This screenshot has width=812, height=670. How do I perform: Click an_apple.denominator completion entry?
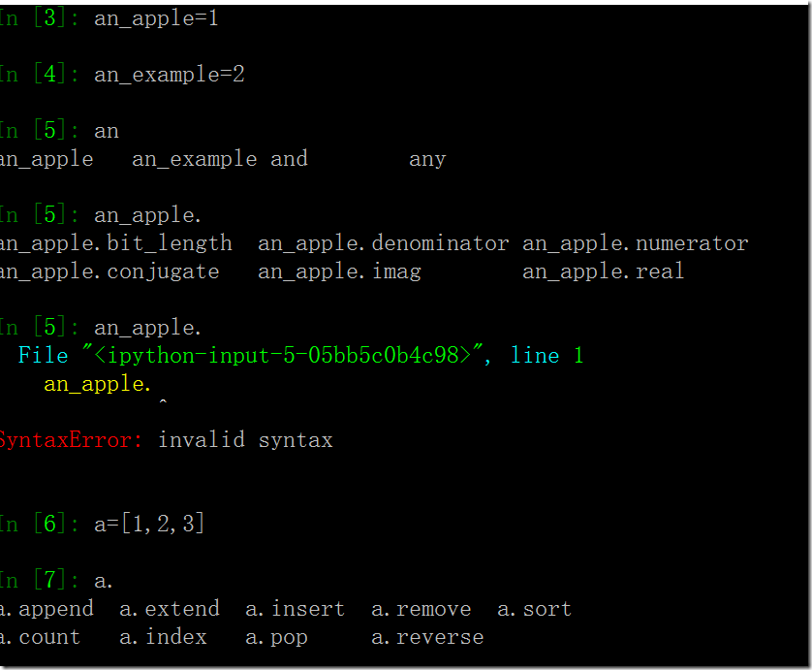(x=384, y=243)
